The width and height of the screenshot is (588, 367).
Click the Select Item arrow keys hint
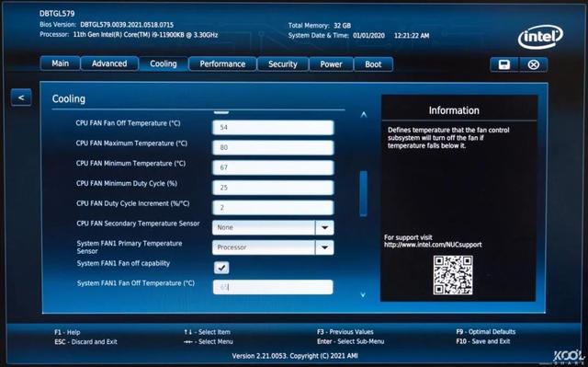(x=207, y=332)
